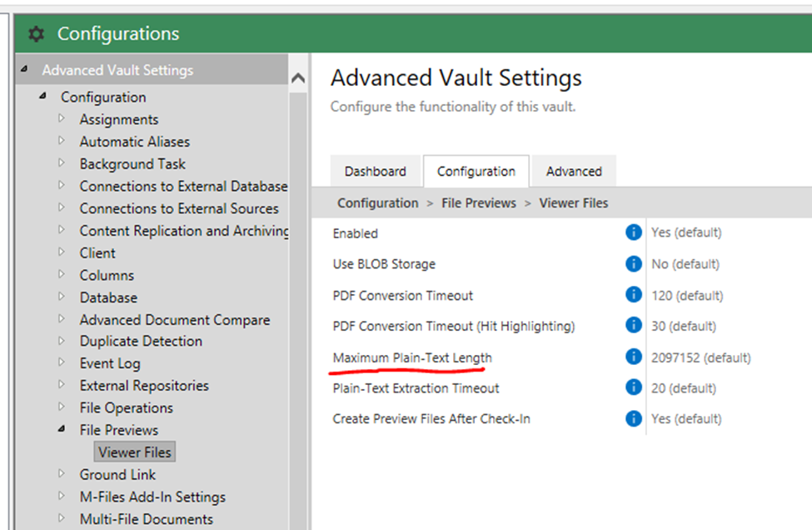The width and height of the screenshot is (812, 530).
Task: Click Viewer Files in the breadcrumb
Action: click(x=573, y=203)
